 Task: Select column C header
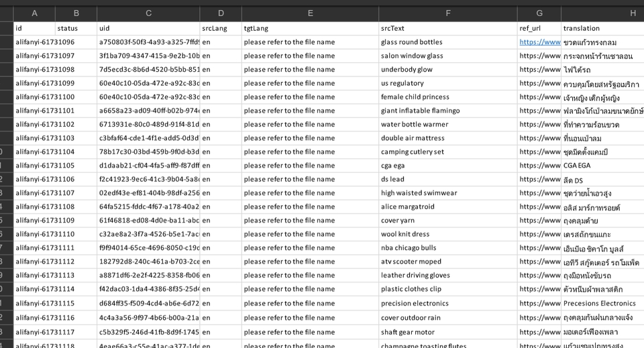(x=148, y=13)
